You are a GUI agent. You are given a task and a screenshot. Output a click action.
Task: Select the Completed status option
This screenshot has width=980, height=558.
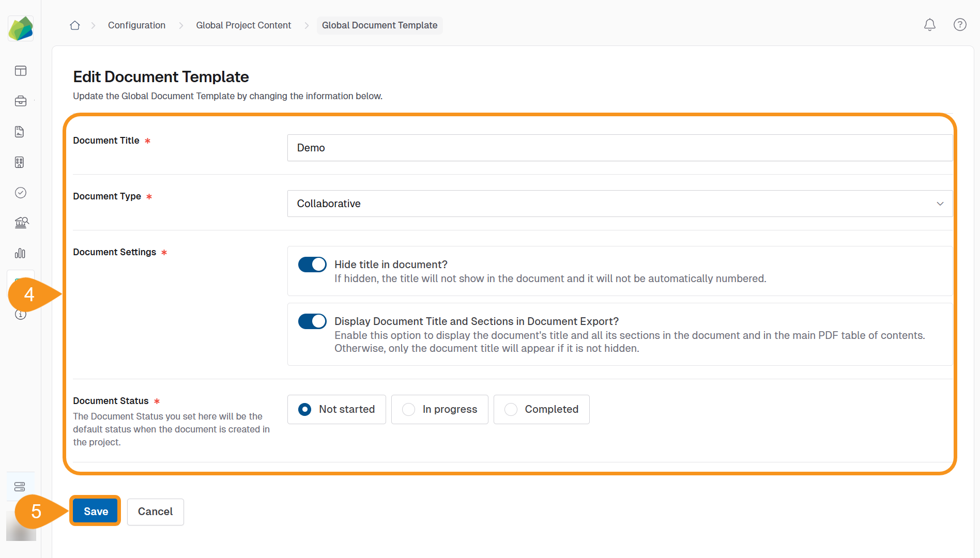541,409
